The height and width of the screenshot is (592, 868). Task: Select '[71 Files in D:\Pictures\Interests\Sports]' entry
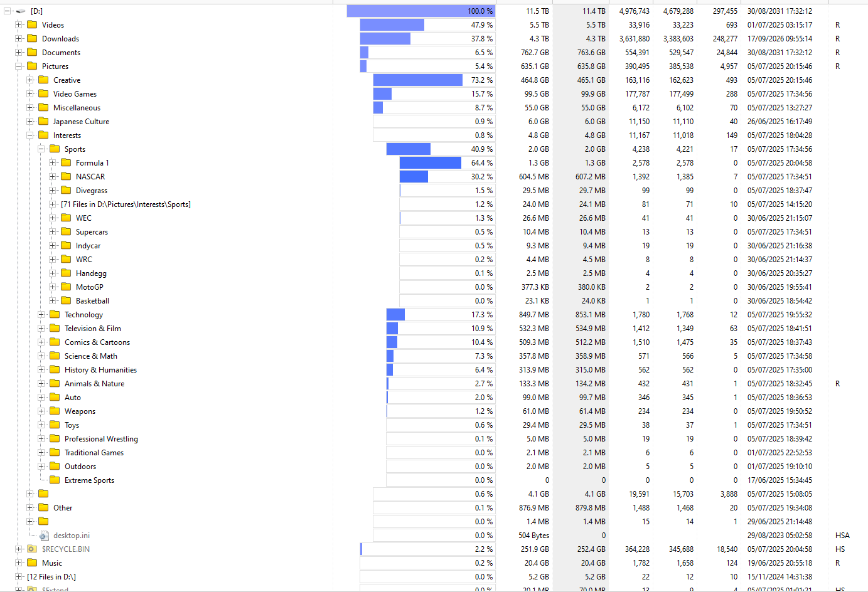tap(126, 204)
